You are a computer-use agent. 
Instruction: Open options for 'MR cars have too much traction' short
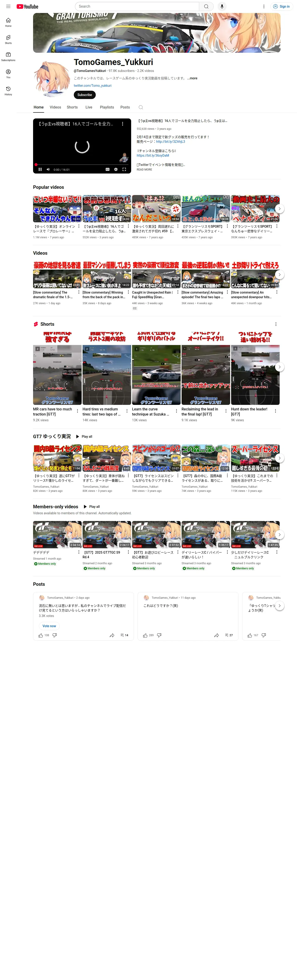[77, 411]
